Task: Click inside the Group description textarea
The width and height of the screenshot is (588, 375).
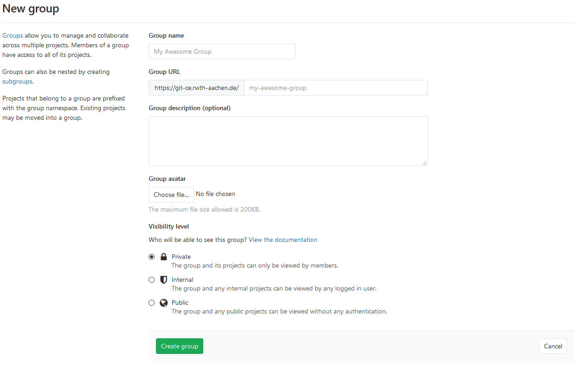Action: click(x=288, y=141)
